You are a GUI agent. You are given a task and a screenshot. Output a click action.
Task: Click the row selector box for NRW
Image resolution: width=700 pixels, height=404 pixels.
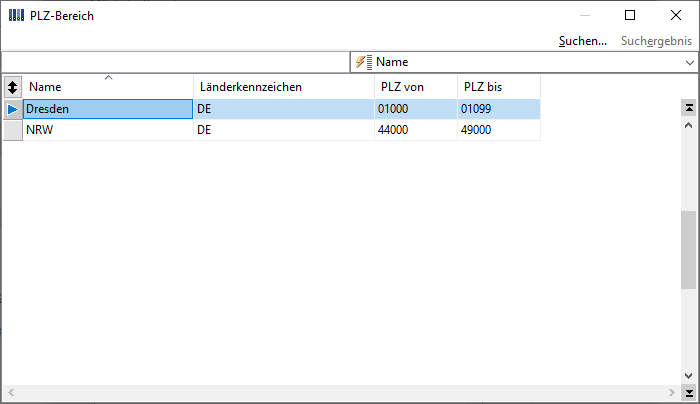(12, 130)
